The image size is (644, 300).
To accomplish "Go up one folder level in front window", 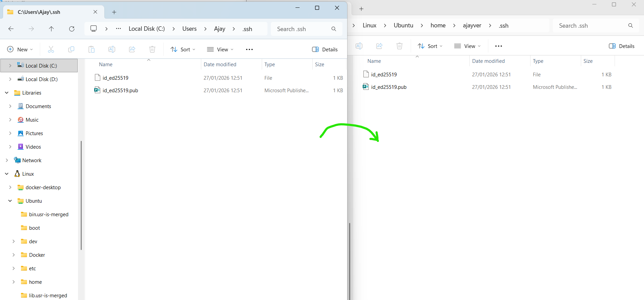I will click(51, 29).
